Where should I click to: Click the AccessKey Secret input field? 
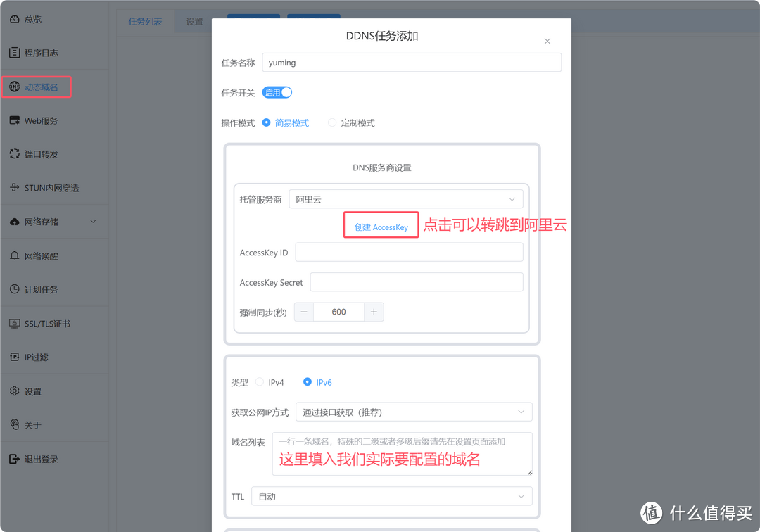[x=417, y=282]
